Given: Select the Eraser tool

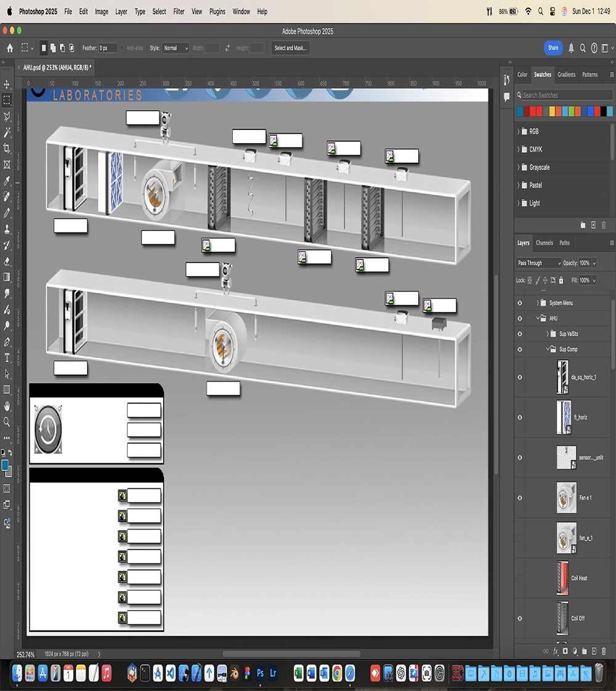Looking at the screenshot, I should click(7, 261).
